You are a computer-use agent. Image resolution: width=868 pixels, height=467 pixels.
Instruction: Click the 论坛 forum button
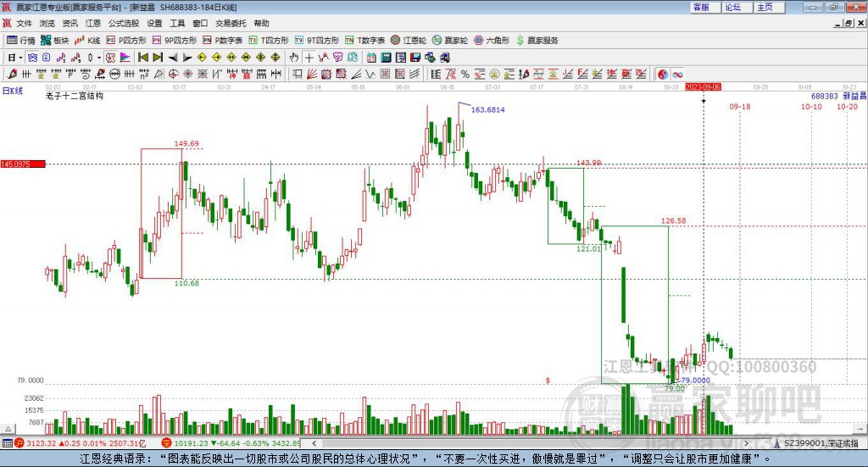coord(737,7)
